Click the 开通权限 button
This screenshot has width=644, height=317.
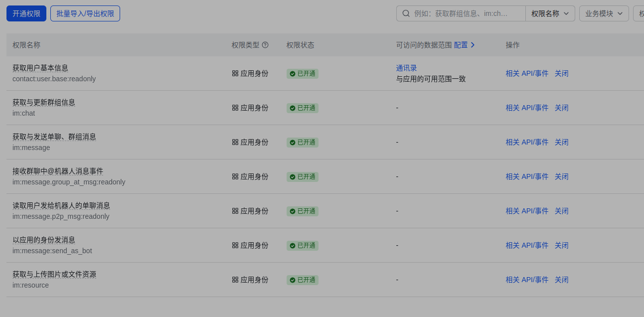[x=26, y=13]
